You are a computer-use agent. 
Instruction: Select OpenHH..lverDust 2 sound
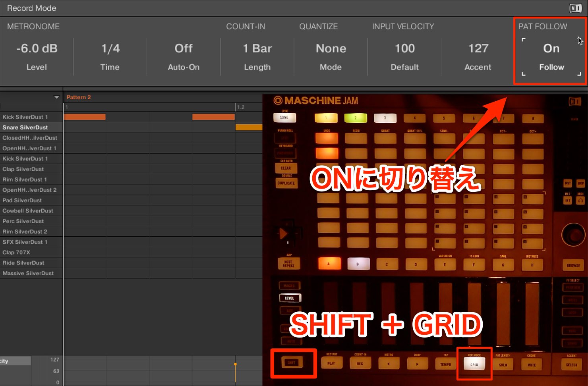(x=31, y=190)
